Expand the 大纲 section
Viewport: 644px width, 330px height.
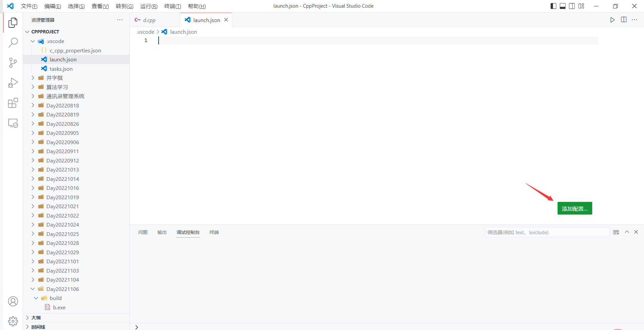click(x=76, y=318)
